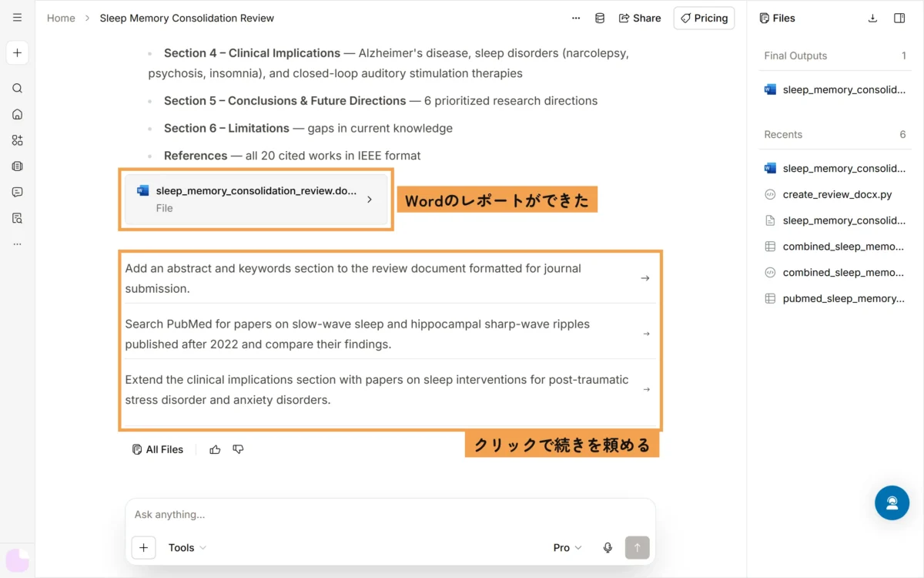924x578 pixels.
Task: Toggle the Files side panel layout icon
Action: pyautogui.click(x=899, y=18)
